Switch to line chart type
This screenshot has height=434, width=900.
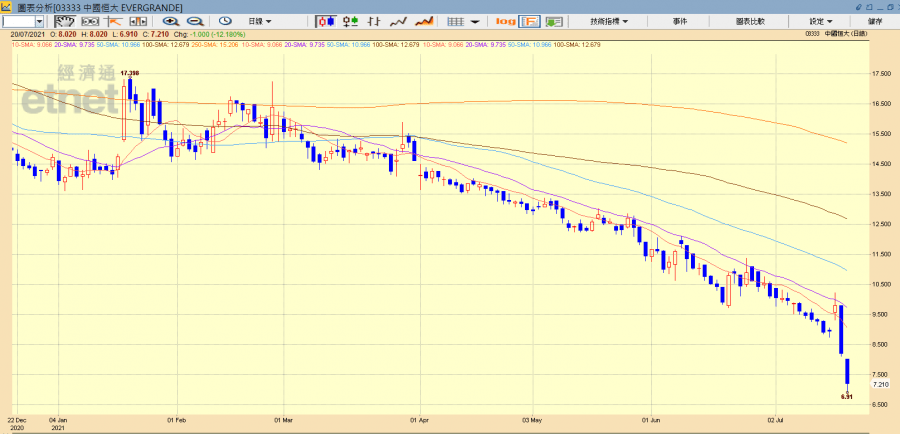click(x=398, y=21)
